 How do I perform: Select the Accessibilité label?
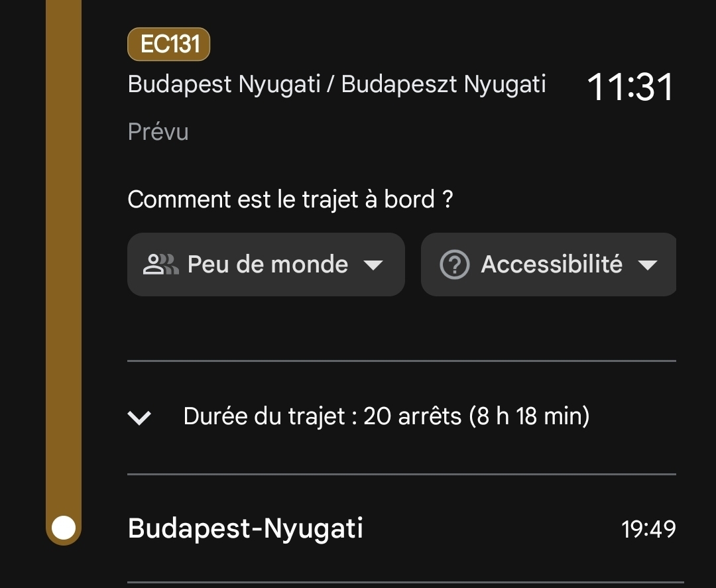pyautogui.click(x=552, y=265)
